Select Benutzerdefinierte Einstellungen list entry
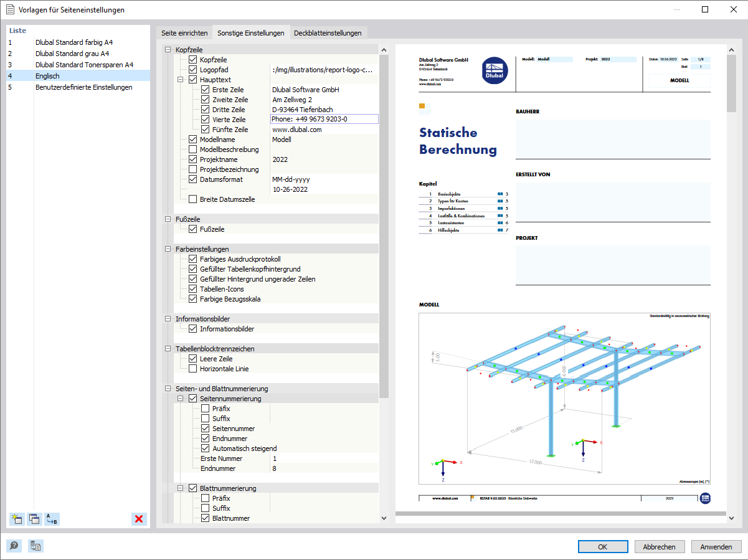The height and width of the screenshot is (560, 748). coord(78,87)
